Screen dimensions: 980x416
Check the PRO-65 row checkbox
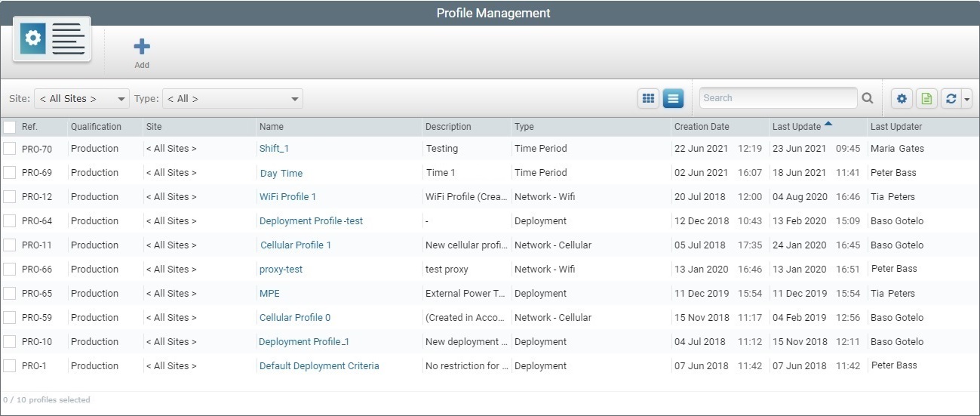[9, 294]
